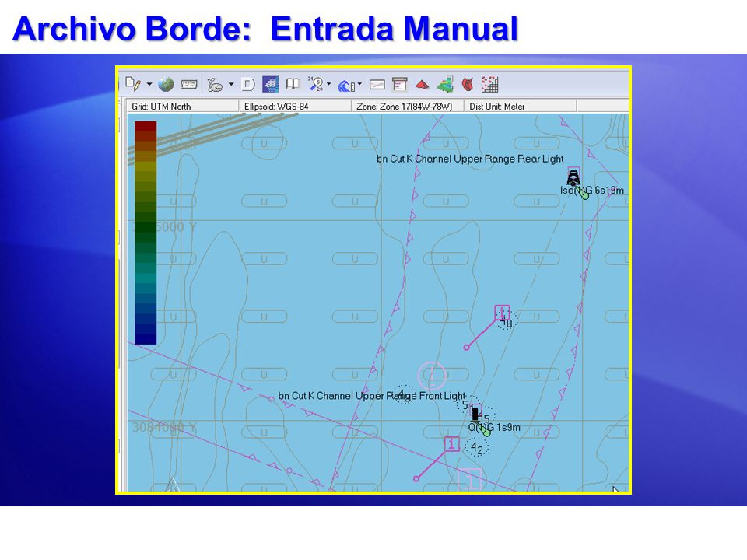The image size is (747, 560).
Task: Click the red triangle TIN model icon
Action: [422, 85]
